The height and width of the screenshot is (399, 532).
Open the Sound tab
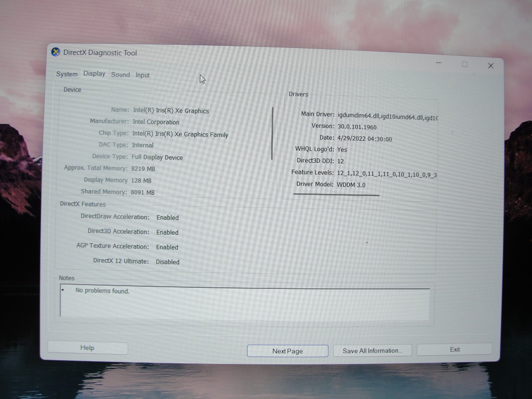point(120,74)
